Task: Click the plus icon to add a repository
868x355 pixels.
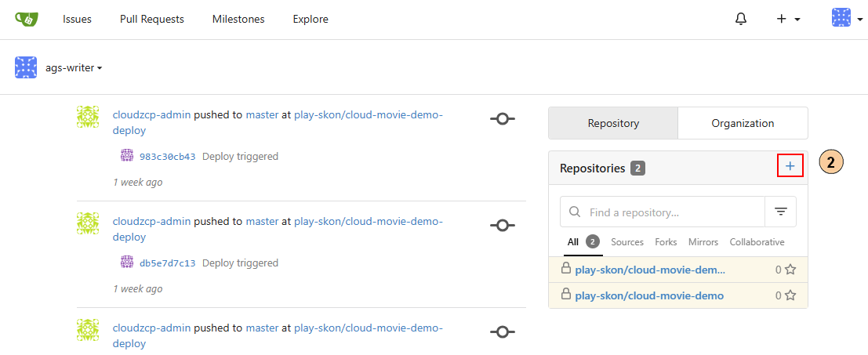Action: click(x=790, y=166)
